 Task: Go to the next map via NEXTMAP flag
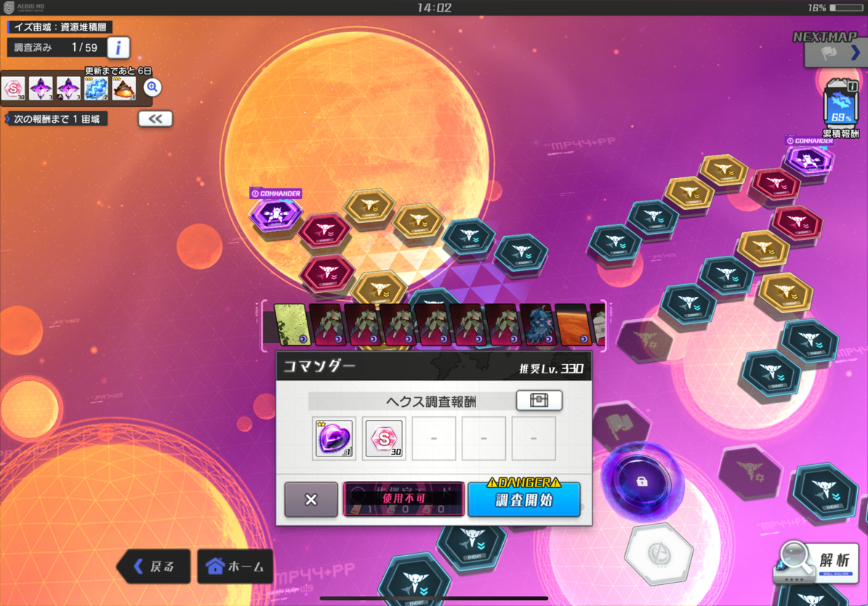point(835,53)
